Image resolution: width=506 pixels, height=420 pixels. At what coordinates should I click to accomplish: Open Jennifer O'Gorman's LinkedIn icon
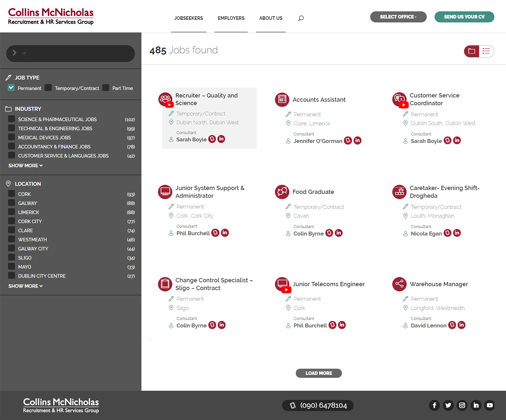click(x=358, y=140)
